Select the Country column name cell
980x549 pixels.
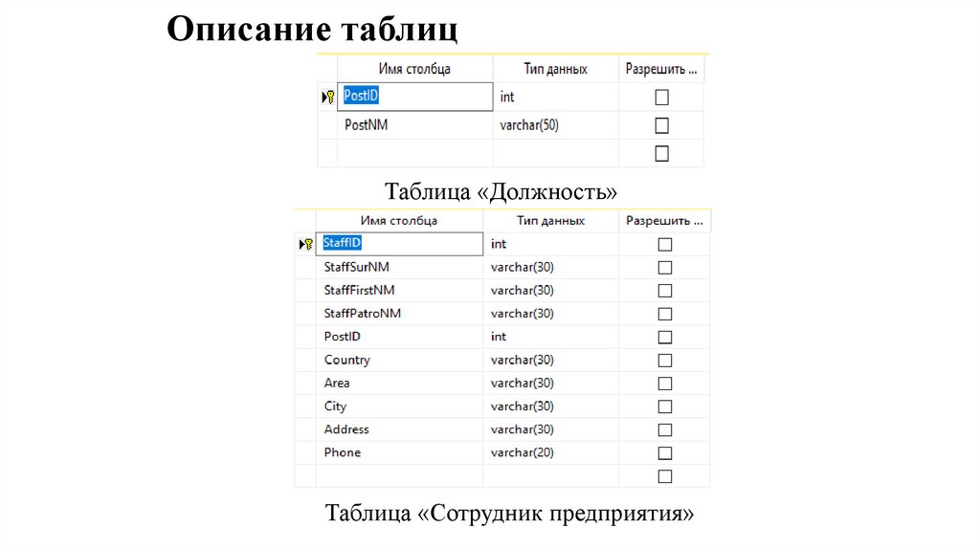399,360
